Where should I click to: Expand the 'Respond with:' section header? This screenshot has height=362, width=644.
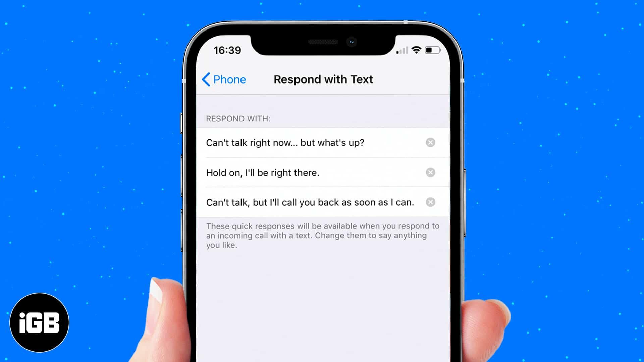pyautogui.click(x=238, y=118)
